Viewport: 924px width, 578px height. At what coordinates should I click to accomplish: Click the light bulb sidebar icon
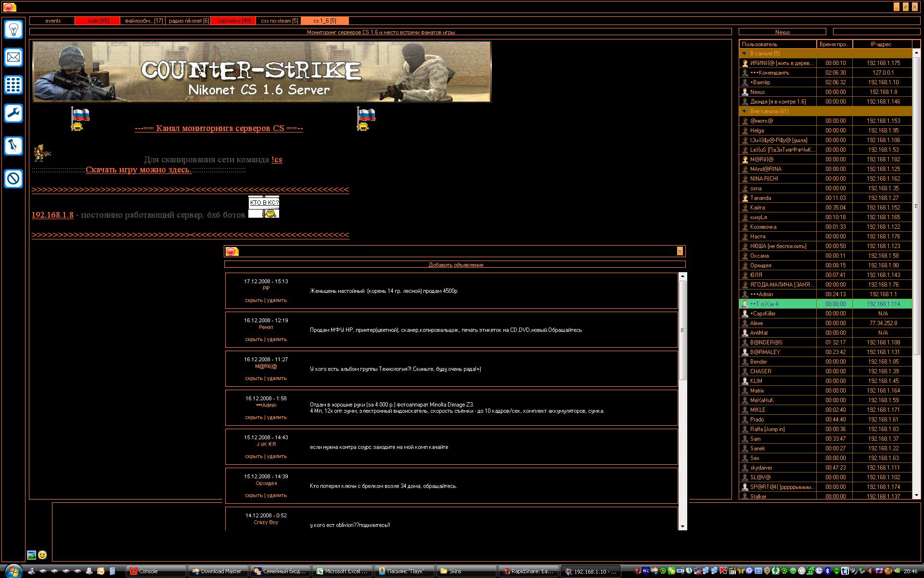pyautogui.click(x=13, y=29)
